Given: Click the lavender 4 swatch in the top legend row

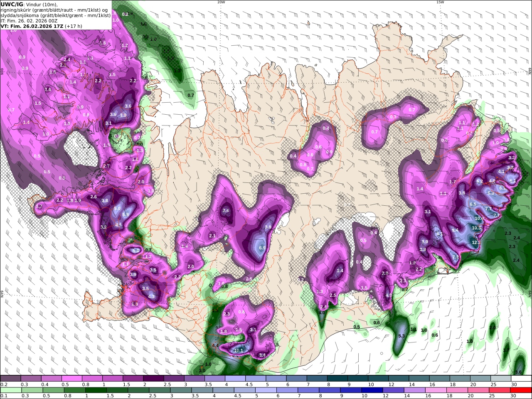Looking at the screenshot, I should coord(235,379).
